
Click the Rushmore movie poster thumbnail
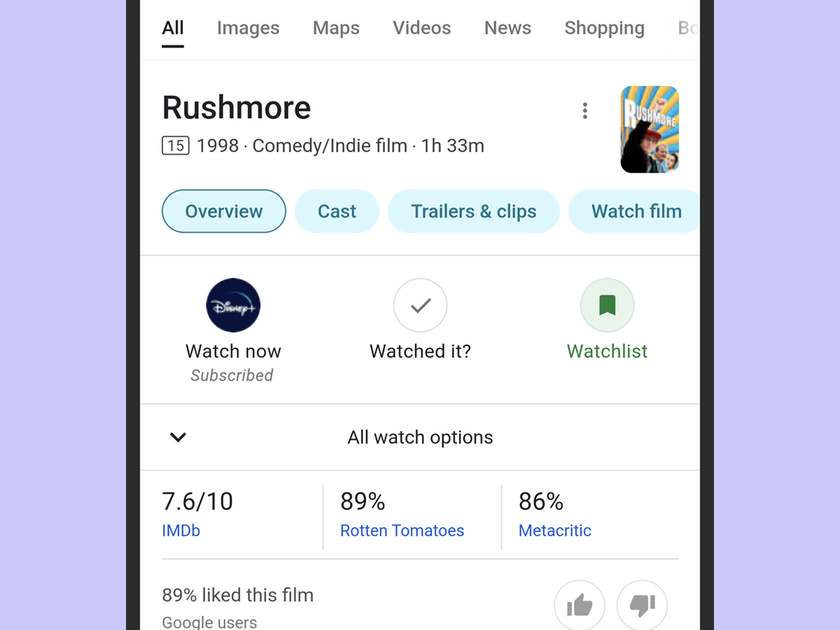click(x=649, y=129)
